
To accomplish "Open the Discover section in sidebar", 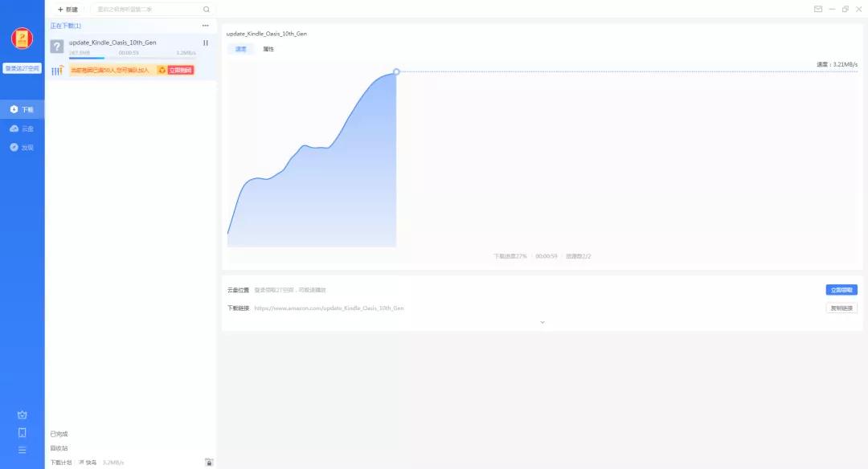I will (23, 148).
